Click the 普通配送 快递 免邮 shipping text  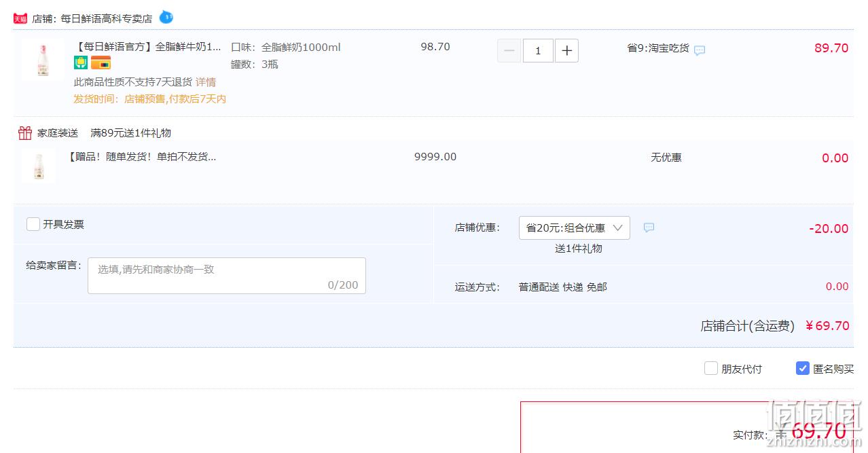(563, 287)
